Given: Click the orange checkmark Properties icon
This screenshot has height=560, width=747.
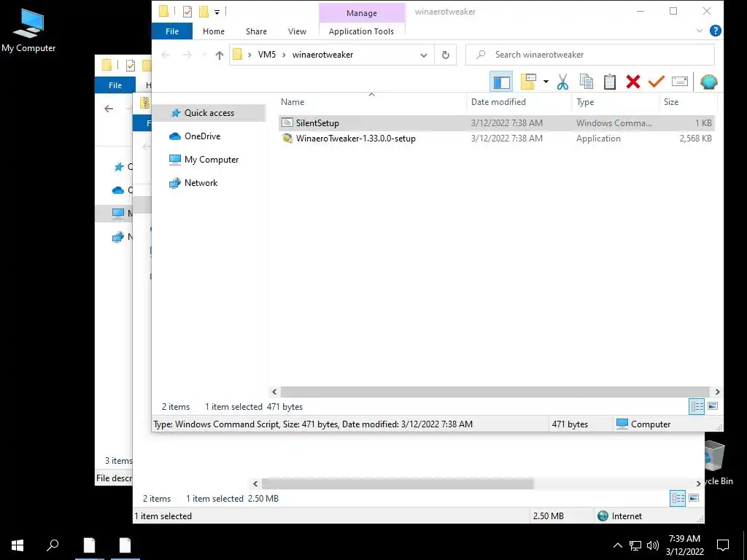Looking at the screenshot, I should pos(657,82).
